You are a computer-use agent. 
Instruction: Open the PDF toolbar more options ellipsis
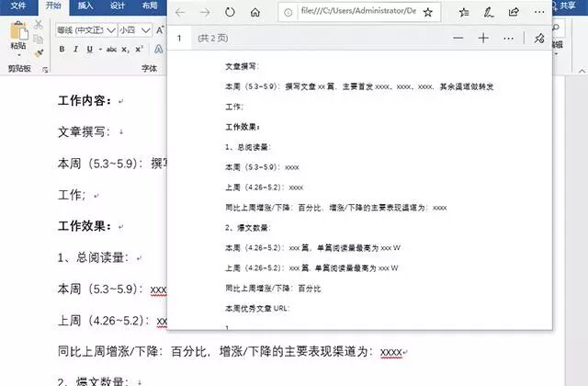508,39
